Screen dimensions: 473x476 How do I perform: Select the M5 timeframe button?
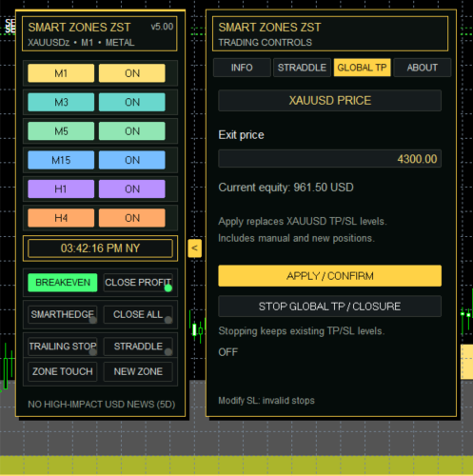pos(61,131)
